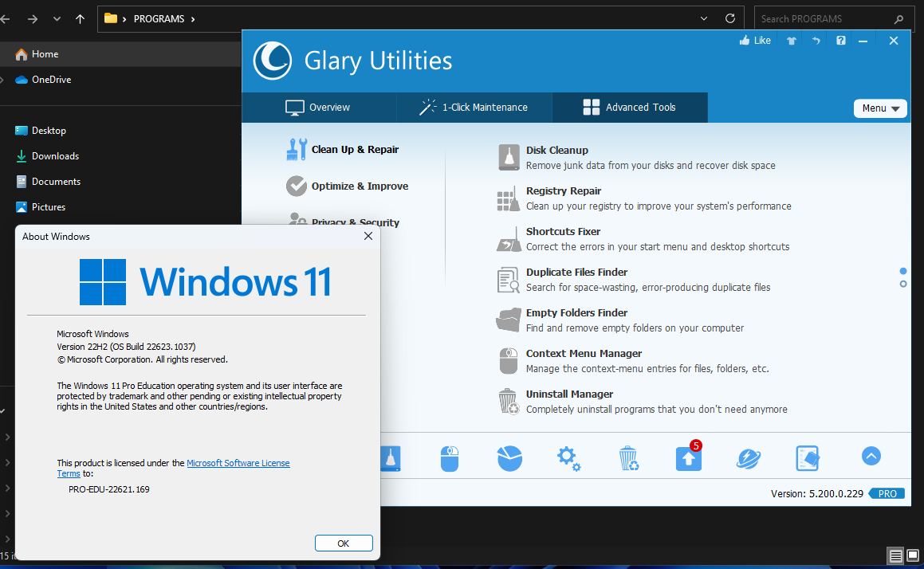Screen dimensions: 924x569
Task: Click the Version 5.200.0.229 text
Action: tap(816, 493)
